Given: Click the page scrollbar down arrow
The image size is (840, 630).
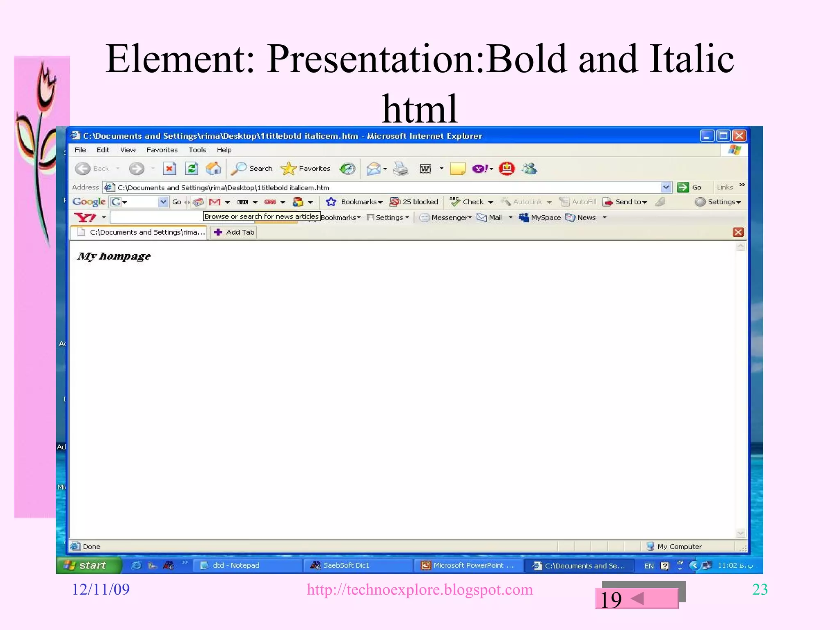Looking at the screenshot, I should [x=741, y=533].
